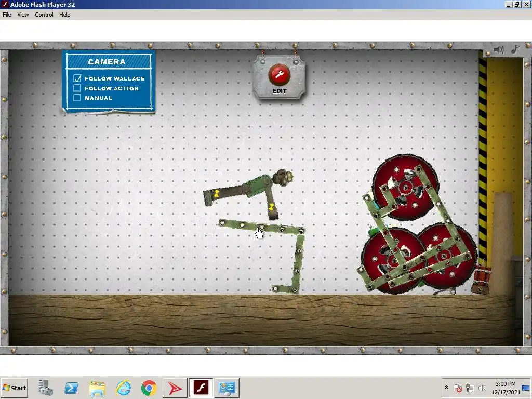Viewport: 532px width, 399px height.
Task: Select the Flash Player taskbar button
Action: coord(201,388)
